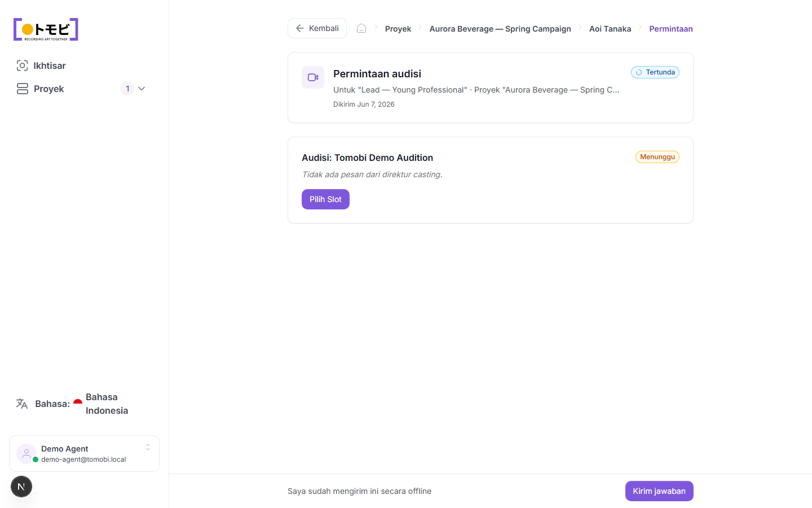Open the Aoi Tanaka breadcrumb
812x508 pixels.
[610, 29]
